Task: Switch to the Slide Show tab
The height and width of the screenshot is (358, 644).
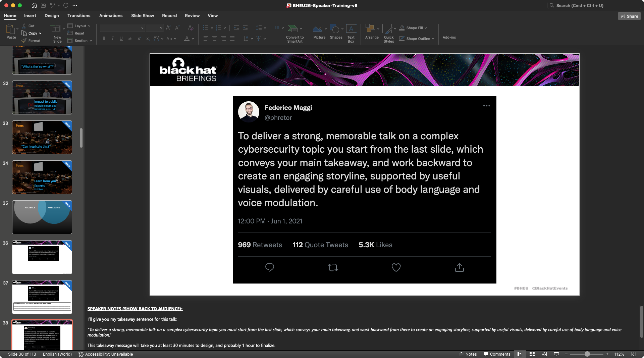Action: point(143,16)
